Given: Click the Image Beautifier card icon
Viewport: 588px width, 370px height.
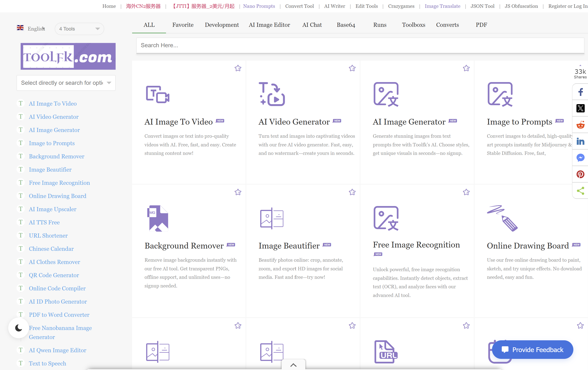Looking at the screenshot, I should [272, 218].
